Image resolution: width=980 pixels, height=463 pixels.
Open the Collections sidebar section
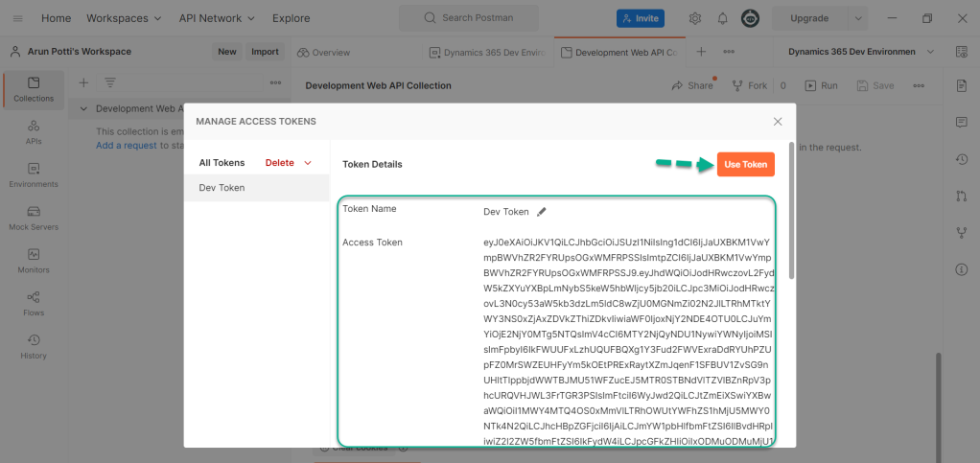pos(34,90)
